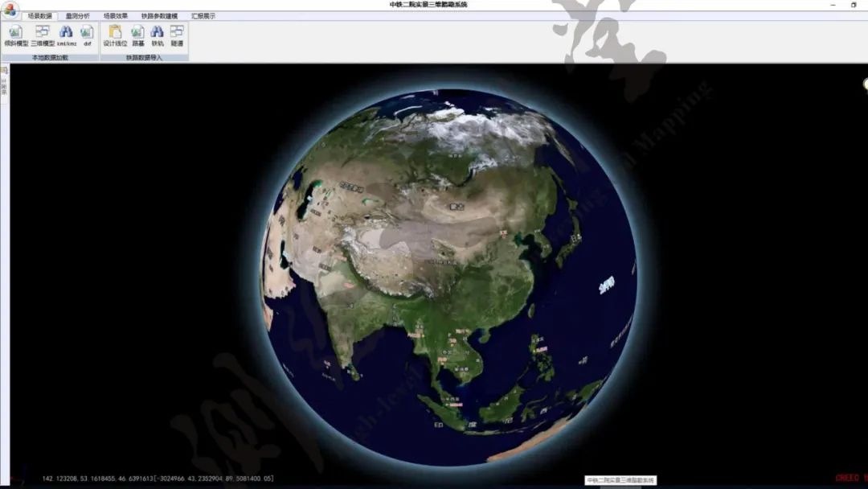
Task: Load an oblique model (倾斜模型)
Action: tap(15, 35)
